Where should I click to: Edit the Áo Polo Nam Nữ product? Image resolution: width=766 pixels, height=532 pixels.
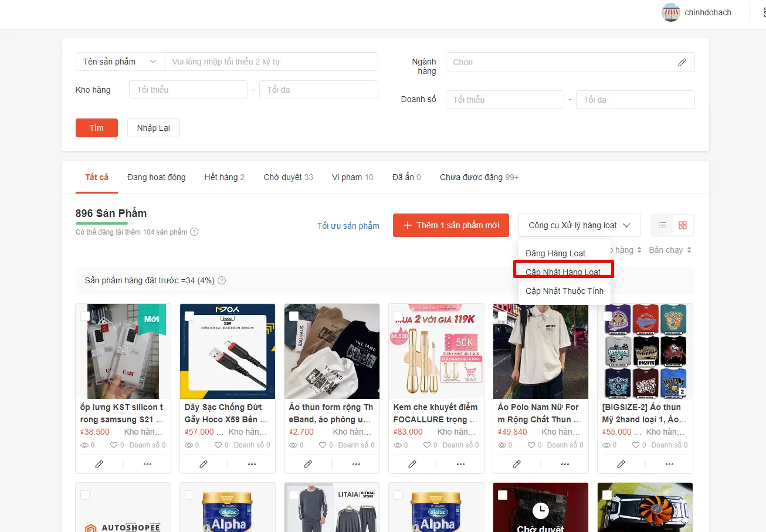click(517, 464)
